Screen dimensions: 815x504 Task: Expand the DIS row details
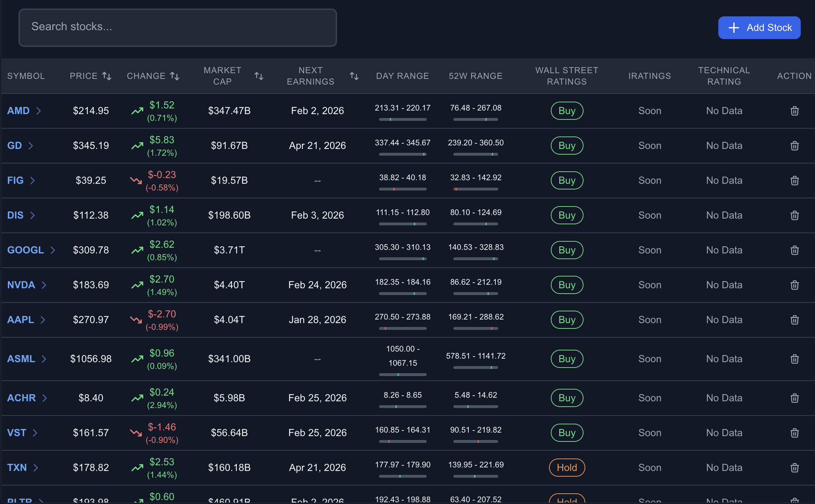click(x=33, y=215)
